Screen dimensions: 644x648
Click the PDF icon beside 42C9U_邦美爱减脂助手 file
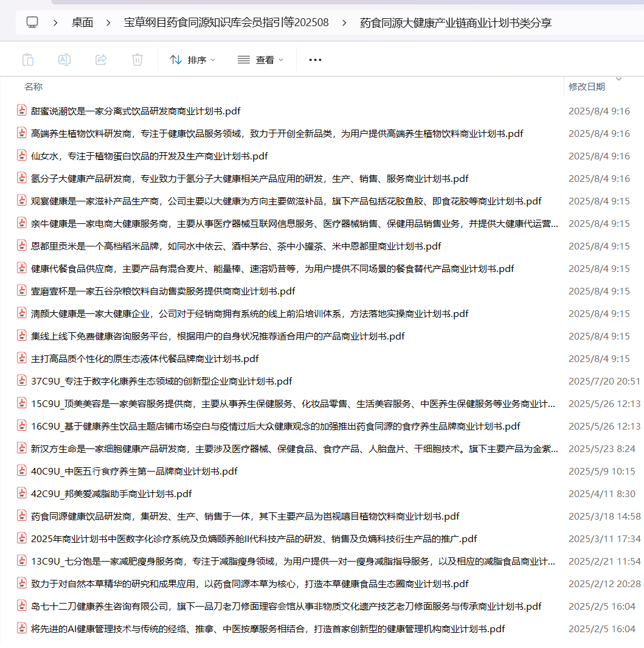click(21, 493)
